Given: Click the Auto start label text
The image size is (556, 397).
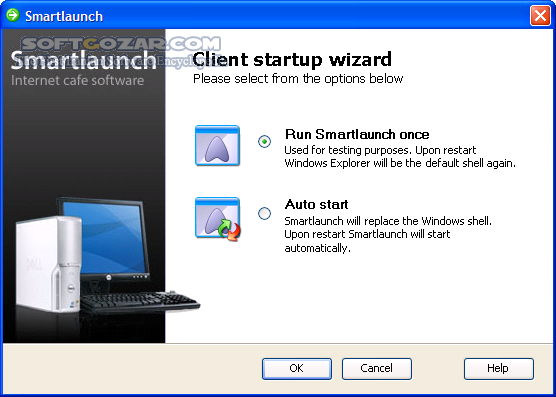Looking at the screenshot, I should click(x=316, y=204).
